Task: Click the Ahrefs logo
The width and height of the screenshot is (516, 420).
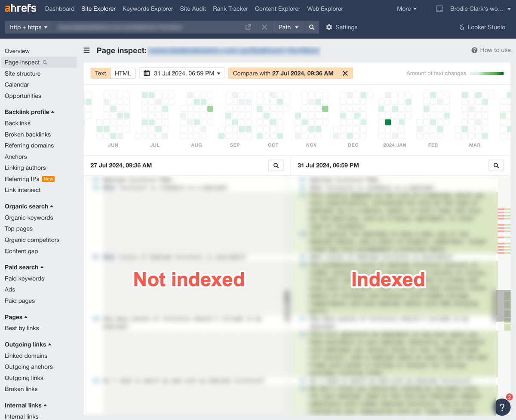Action: [20, 8]
